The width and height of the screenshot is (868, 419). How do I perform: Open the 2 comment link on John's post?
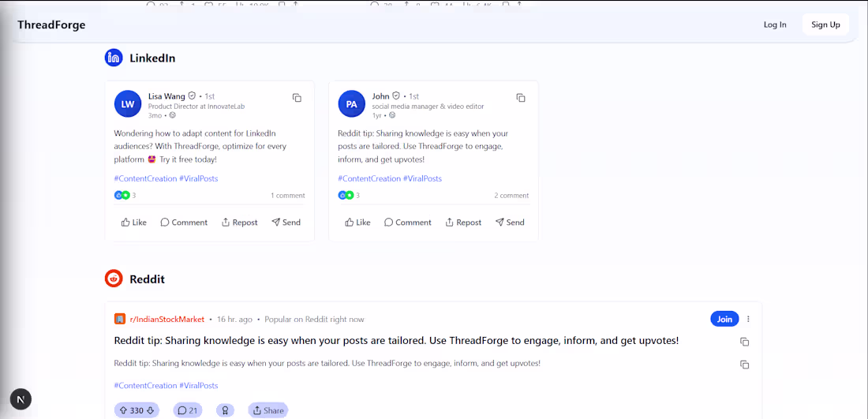click(x=511, y=196)
